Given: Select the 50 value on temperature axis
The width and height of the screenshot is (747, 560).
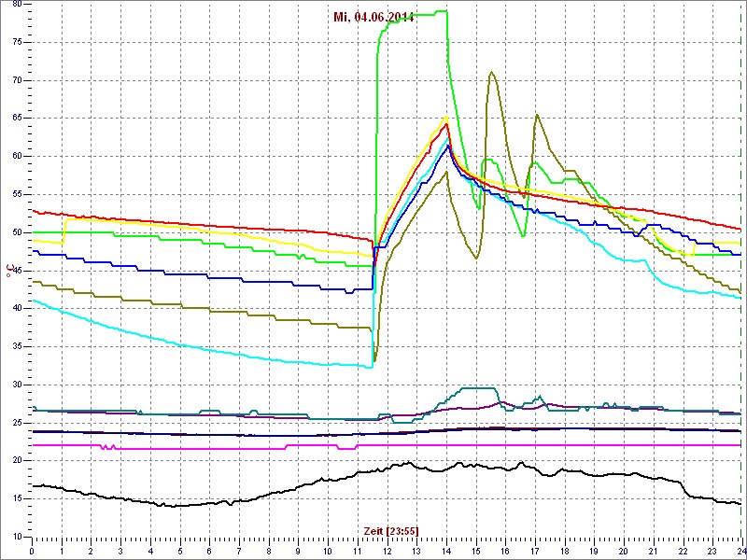Looking at the screenshot, I should (x=16, y=232).
